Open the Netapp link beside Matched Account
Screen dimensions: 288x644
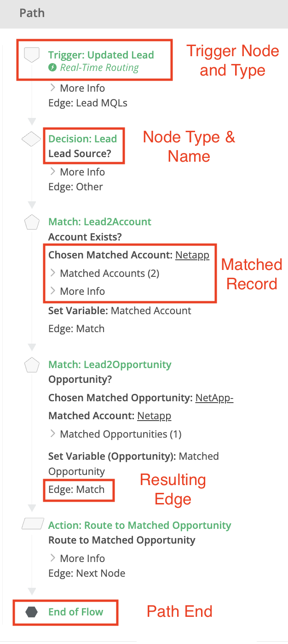point(154,416)
